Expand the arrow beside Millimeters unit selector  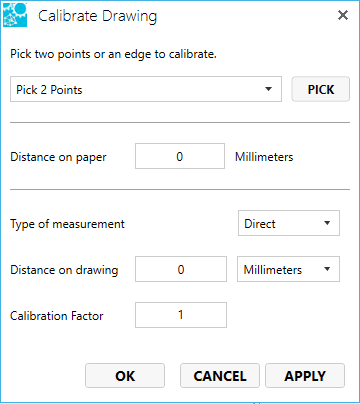tap(327, 269)
